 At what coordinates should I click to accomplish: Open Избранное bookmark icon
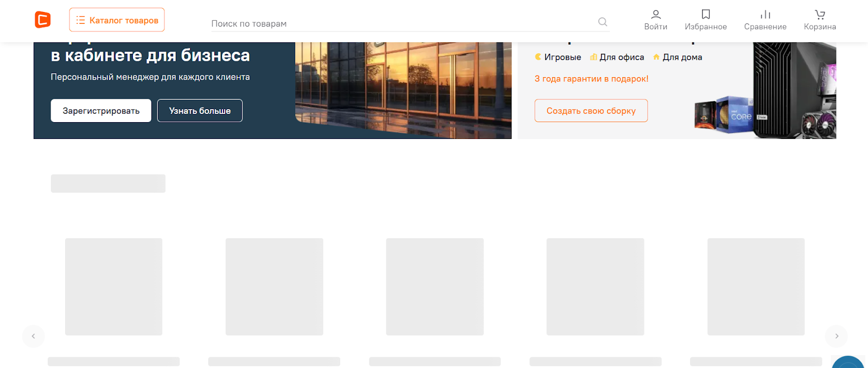click(705, 14)
